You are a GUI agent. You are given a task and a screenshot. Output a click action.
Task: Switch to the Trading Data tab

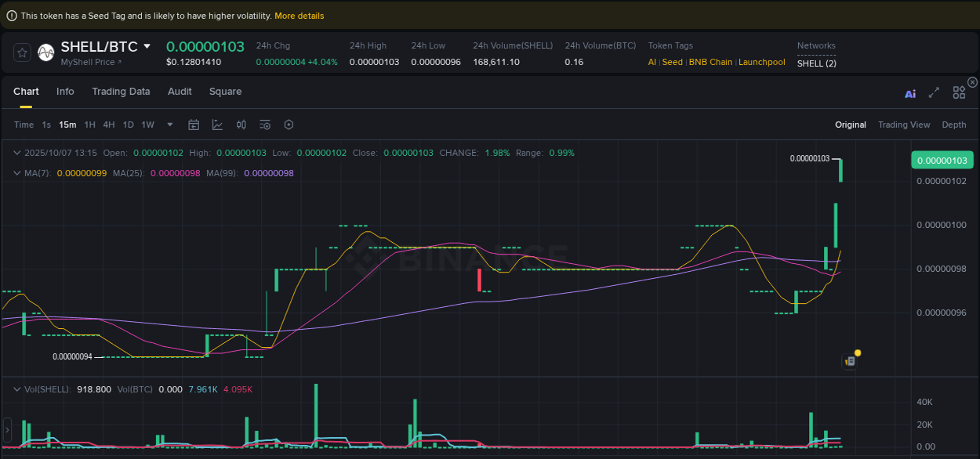[x=121, y=92]
